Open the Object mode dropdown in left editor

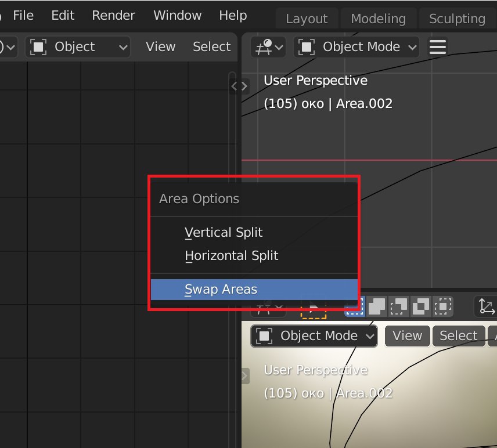tap(78, 47)
